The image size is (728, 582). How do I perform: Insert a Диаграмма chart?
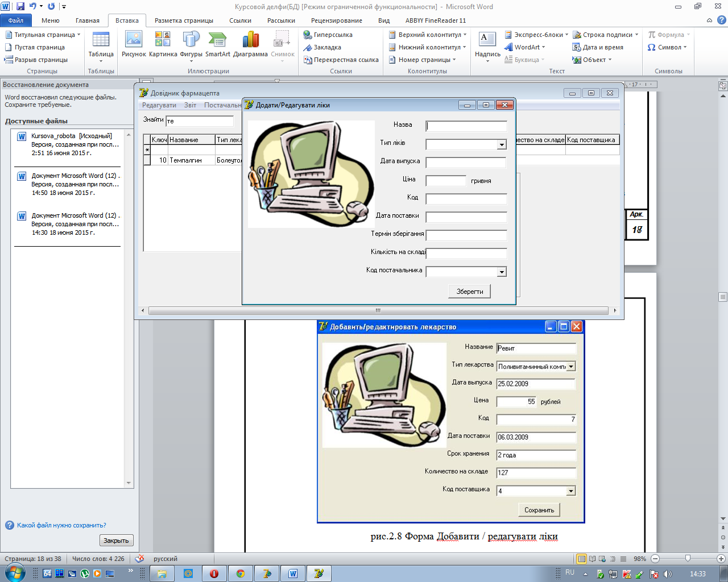[x=250, y=44]
